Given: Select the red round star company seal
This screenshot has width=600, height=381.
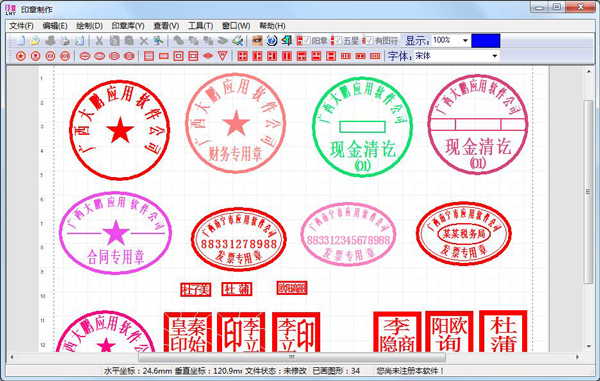Looking at the screenshot, I should pyautogui.click(x=120, y=130).
